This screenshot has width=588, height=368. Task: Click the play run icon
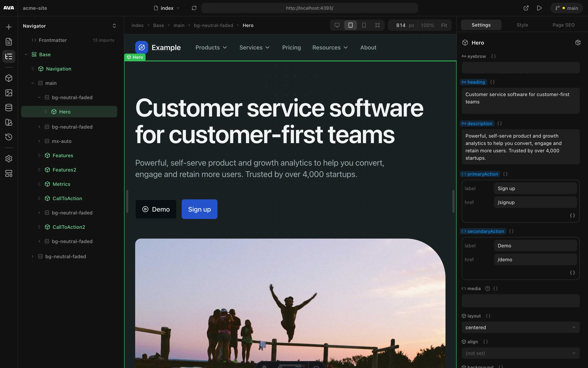tap(539, 8)
